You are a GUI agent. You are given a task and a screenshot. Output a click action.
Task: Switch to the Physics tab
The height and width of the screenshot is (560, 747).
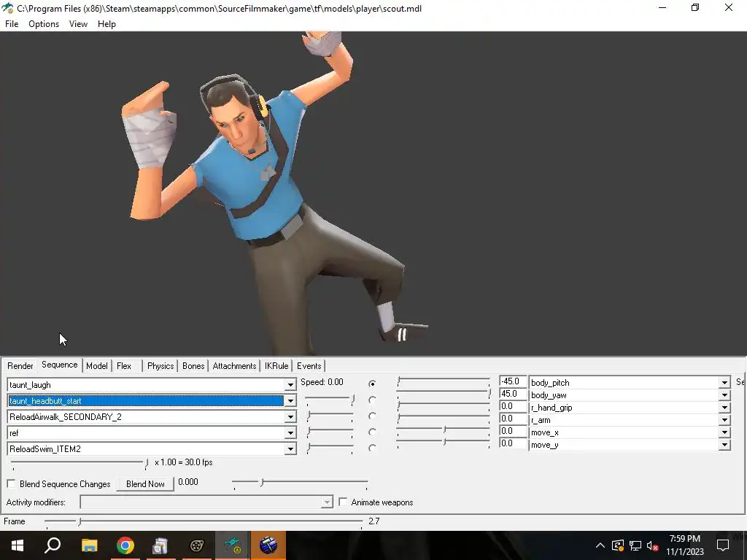[x=160, y=366]
